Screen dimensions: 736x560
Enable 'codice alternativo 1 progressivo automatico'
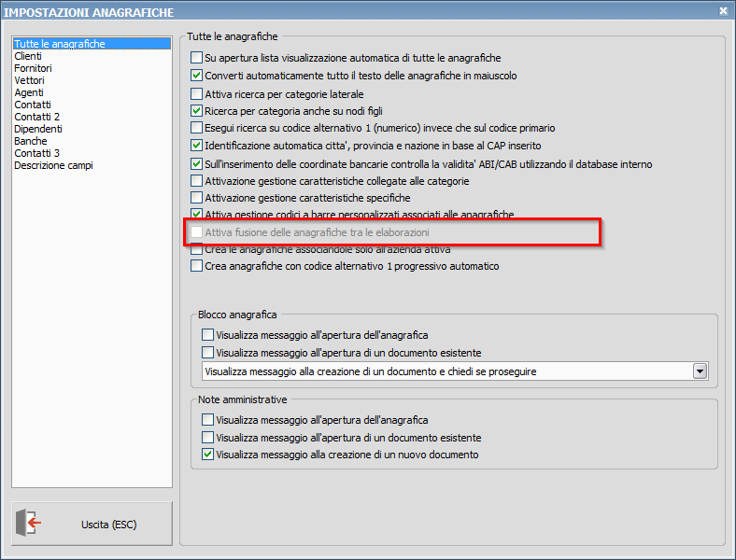pos(197,266)
